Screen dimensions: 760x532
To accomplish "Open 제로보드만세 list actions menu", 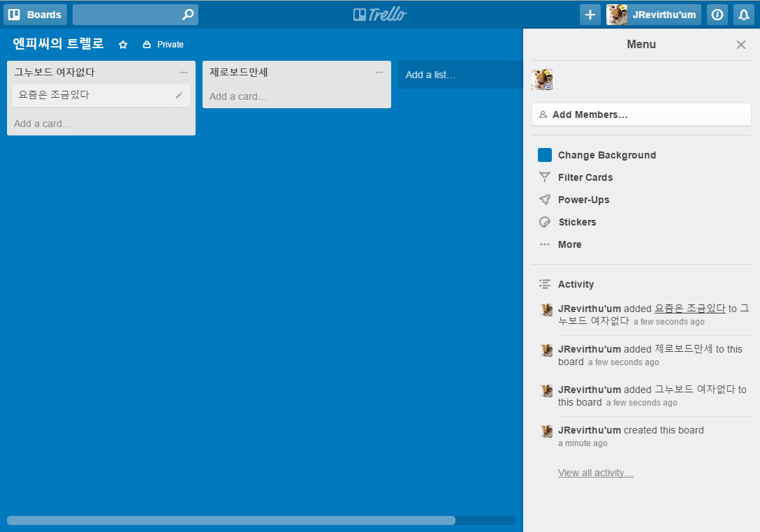I will pos(379,73).
